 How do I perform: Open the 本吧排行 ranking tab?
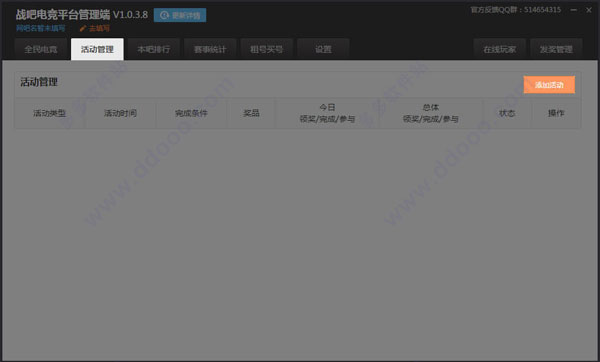(154, 49)
